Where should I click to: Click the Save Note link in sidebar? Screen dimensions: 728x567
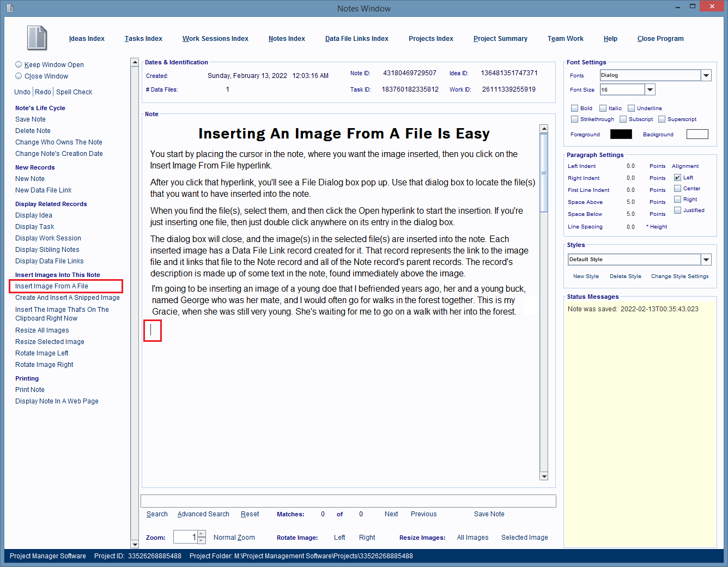click(31, 119)
